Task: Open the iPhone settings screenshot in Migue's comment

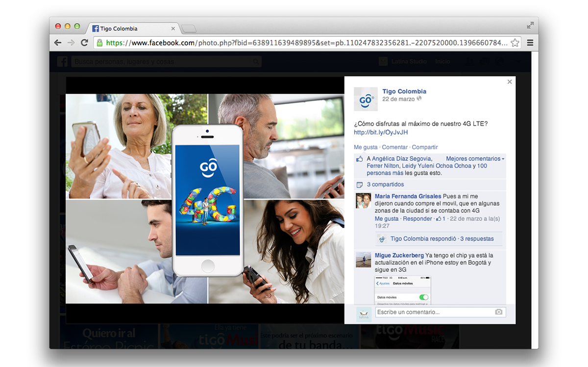Action: click(x=403, y=291)
